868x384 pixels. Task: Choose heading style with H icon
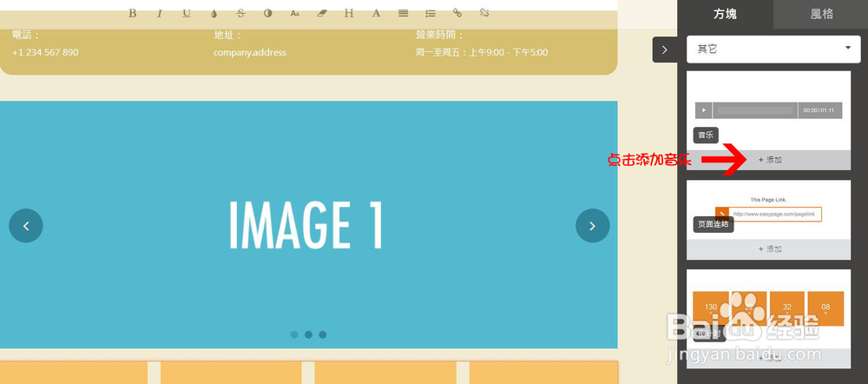point(349,13)
